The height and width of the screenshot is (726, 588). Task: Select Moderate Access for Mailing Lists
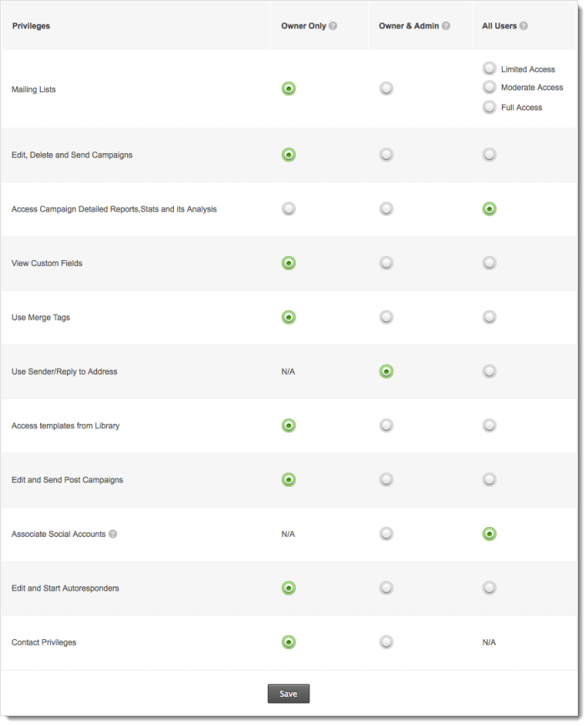(489, 87)
